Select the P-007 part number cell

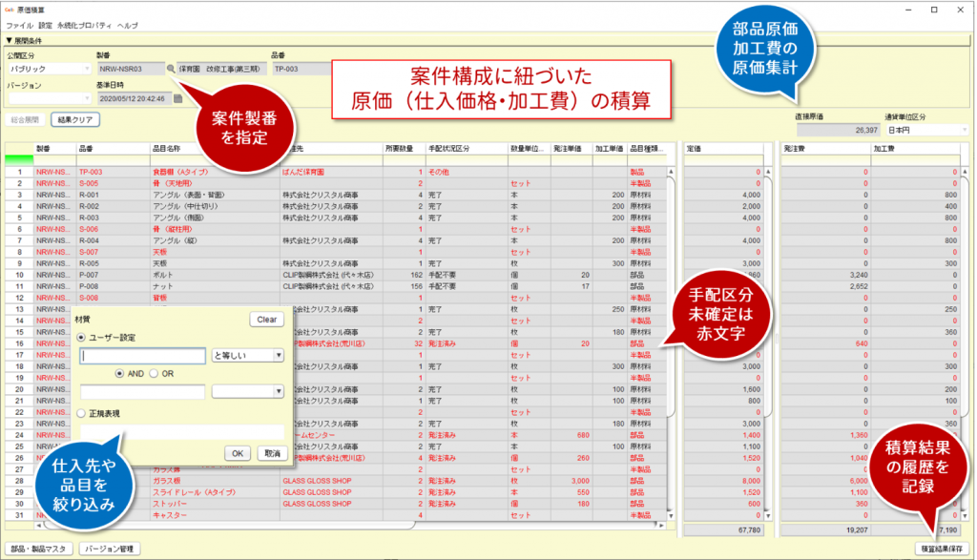113,275
